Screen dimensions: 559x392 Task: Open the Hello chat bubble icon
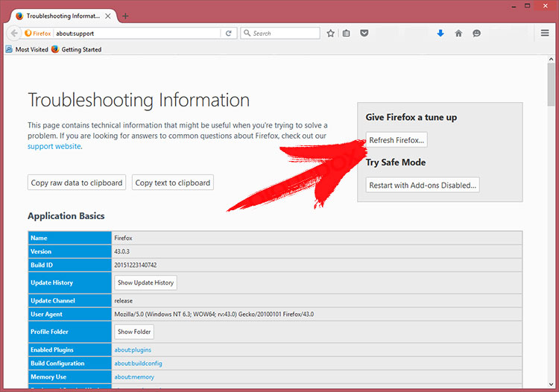click(476, 33)
